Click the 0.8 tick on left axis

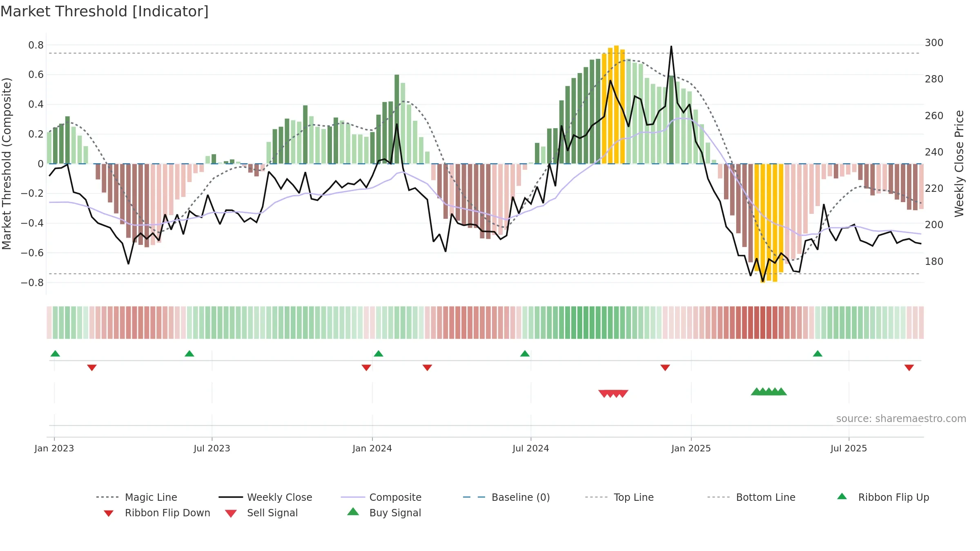(36, 45)
